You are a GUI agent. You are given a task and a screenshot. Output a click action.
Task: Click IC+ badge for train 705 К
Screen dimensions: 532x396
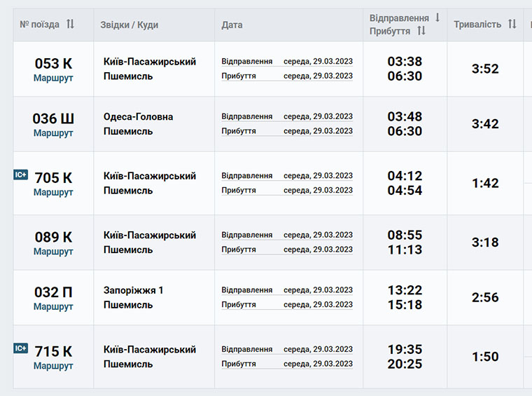click(21, 175)
